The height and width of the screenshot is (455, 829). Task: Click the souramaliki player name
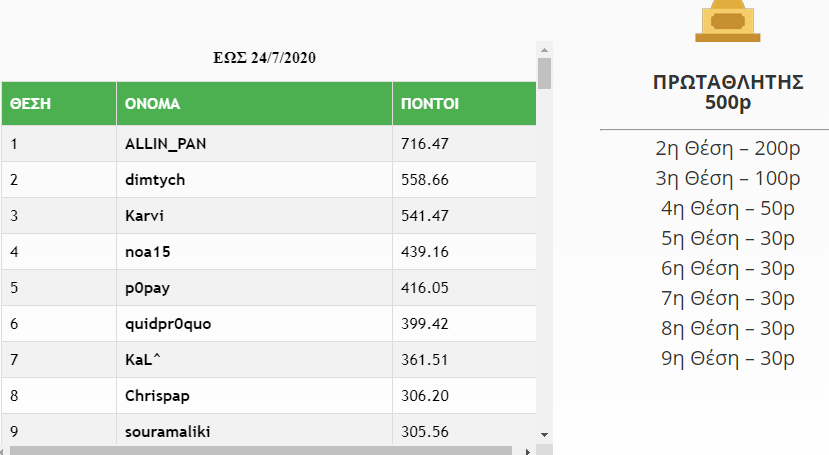(168, 432)
